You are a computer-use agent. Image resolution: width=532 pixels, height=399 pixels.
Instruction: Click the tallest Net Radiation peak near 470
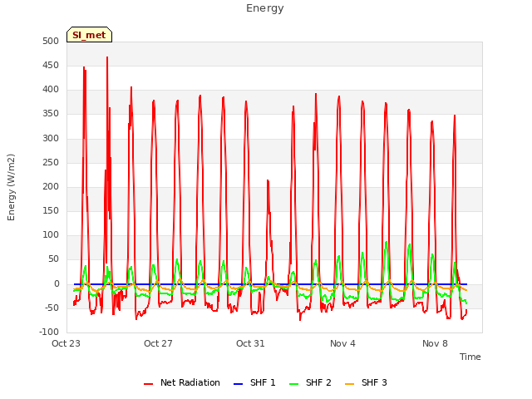pos(107,57)
